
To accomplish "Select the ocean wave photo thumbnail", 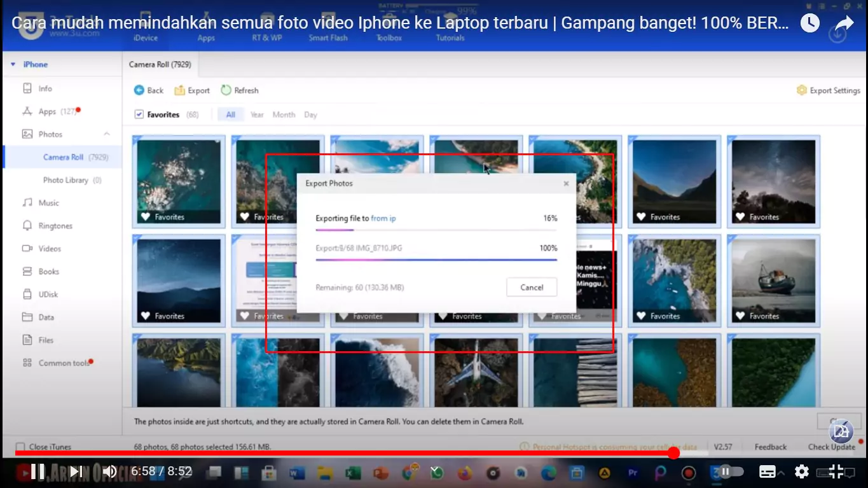I will click(377, 371).
